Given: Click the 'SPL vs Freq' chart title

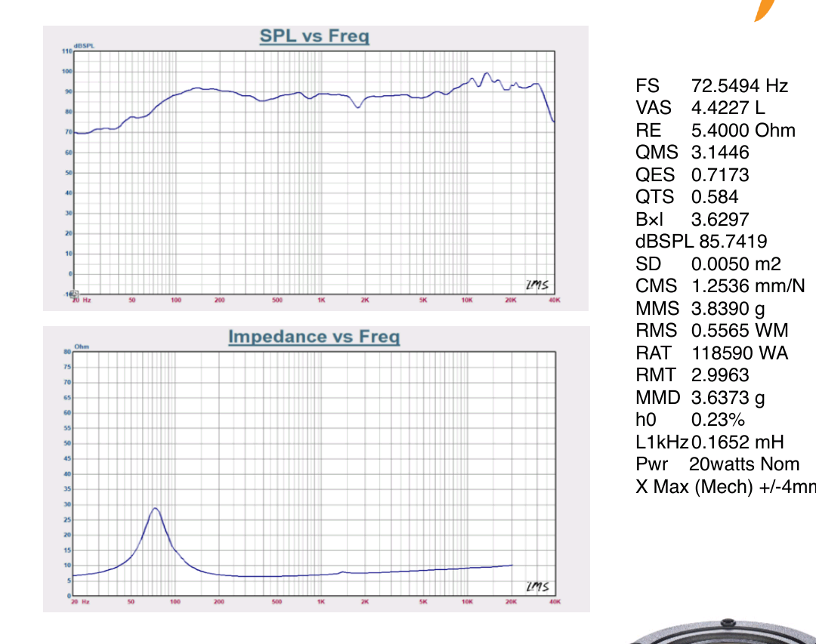Looking at the screenshot, I should click(314, 36).
